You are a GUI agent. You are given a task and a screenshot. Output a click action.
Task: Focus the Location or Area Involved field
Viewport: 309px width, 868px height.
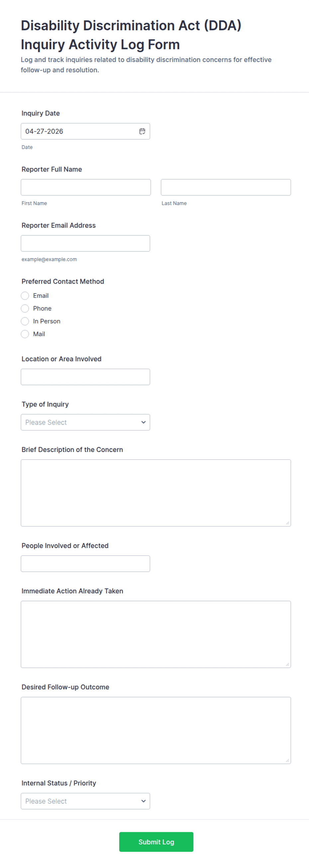click(x=85, y=377)
